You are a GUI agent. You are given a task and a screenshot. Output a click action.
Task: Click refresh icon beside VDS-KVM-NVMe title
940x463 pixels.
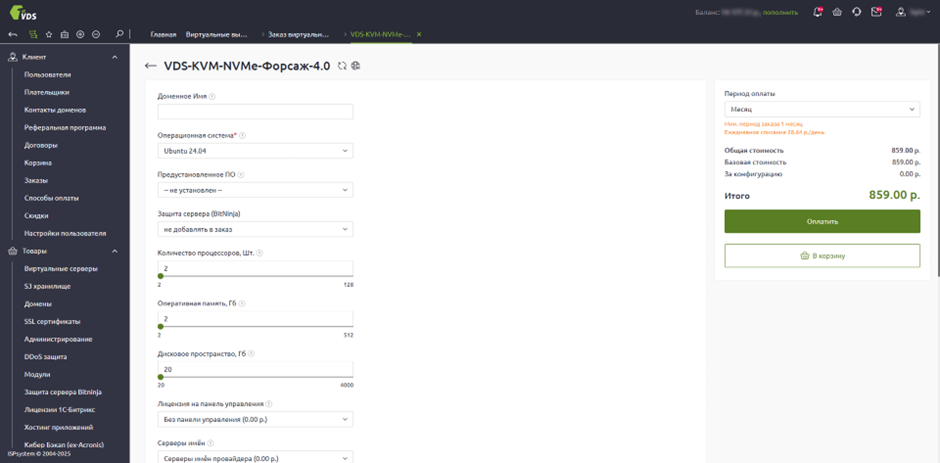point(343,66)
